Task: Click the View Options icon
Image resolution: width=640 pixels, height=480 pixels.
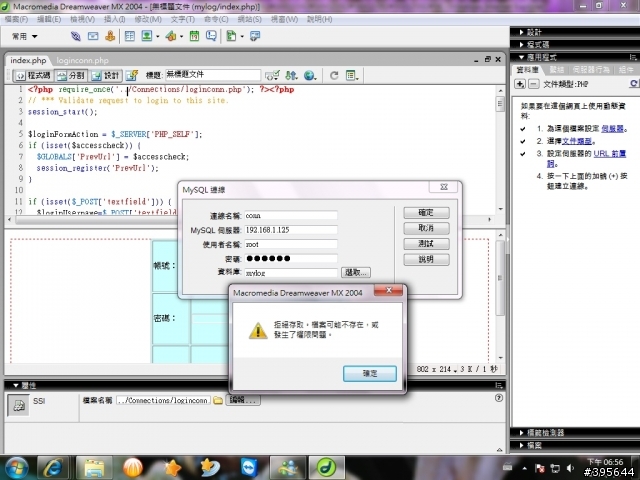Action: (x=352, y=75)
